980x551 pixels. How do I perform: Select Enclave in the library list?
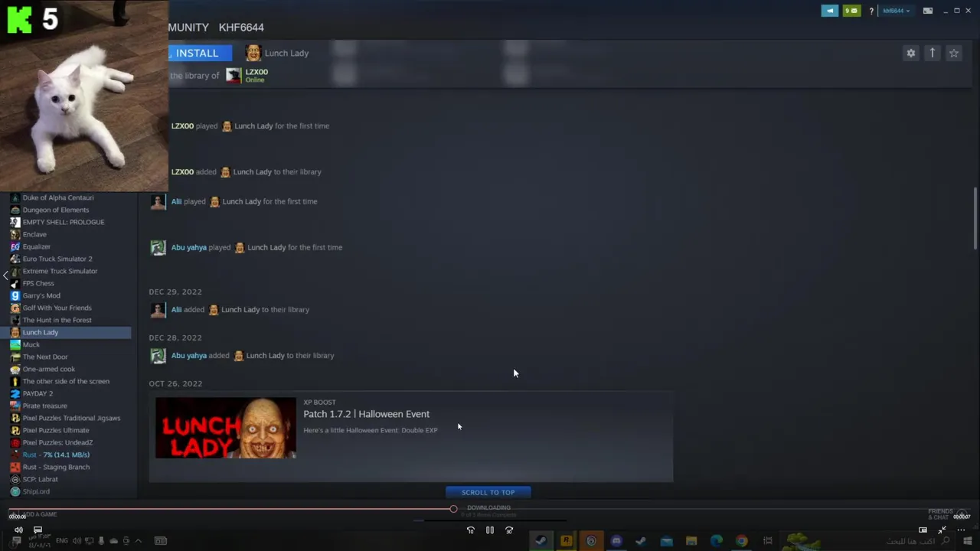point(34,234)
